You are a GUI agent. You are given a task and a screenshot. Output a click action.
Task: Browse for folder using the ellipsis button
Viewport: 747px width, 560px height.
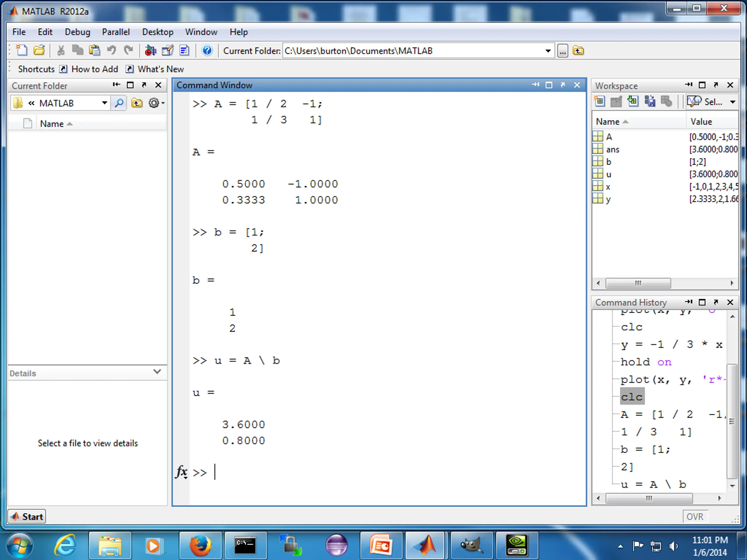tap(563, 51)
